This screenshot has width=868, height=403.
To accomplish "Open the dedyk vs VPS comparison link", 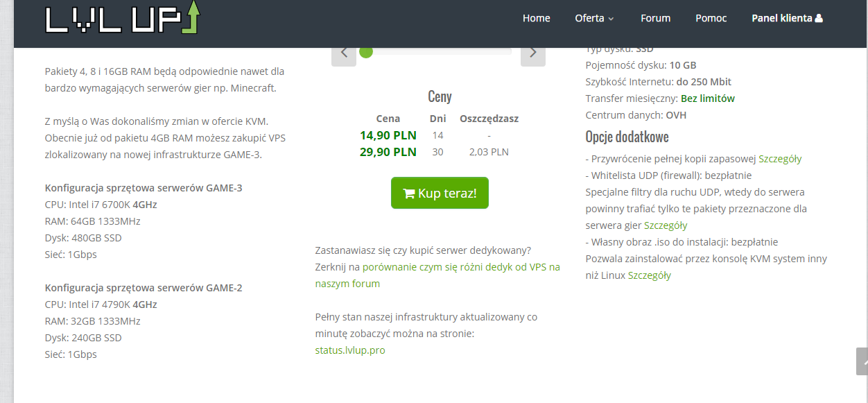I will click(460, 267).
